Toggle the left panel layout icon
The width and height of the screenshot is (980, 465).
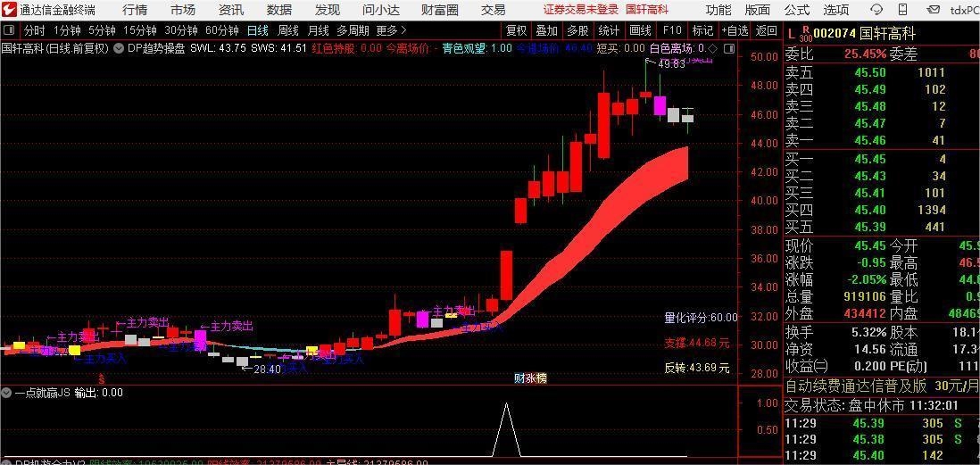9,30
